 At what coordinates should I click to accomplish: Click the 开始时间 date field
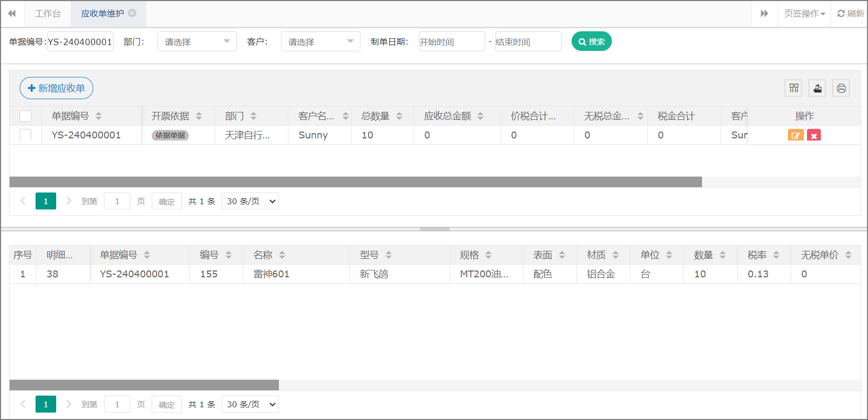click(x=451, y=41)
